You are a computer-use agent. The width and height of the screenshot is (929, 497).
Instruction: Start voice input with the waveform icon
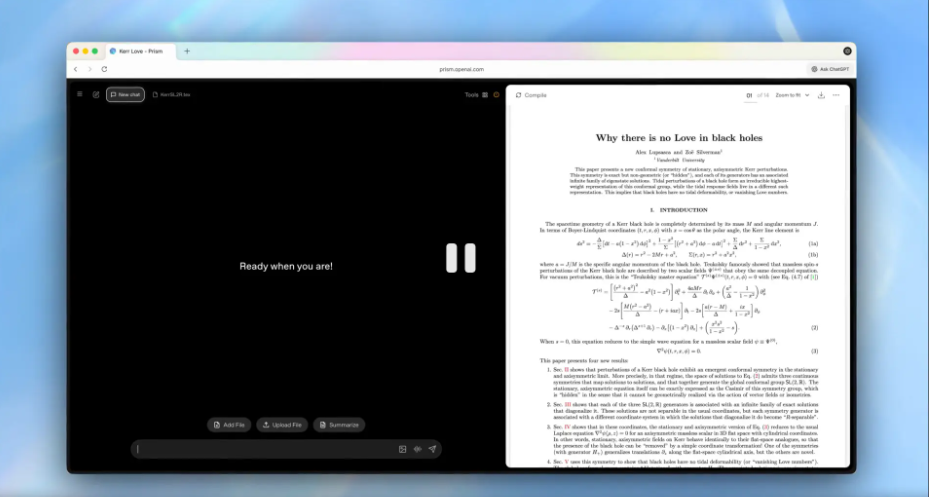[x=417, y=449]
